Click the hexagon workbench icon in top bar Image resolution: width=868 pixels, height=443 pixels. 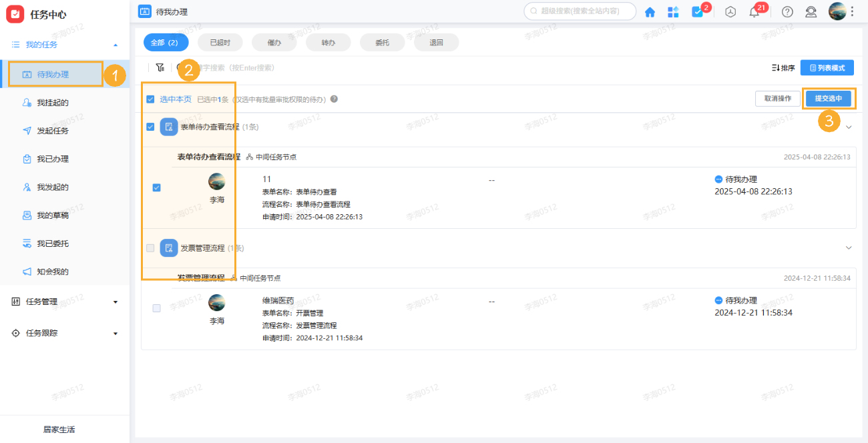730,11
